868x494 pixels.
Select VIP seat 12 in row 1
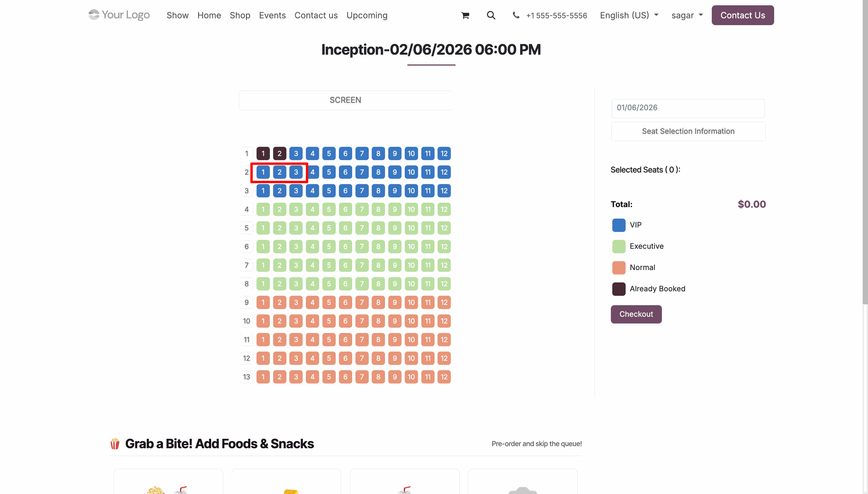[444, 154]
